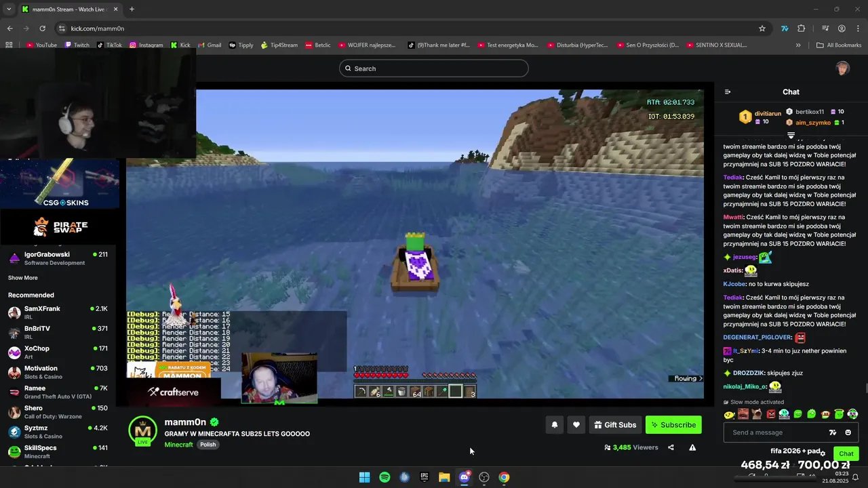This screenshot has height=488, width=868.
Task: Insert the red angry face quick emote
Action: [770, 414]
